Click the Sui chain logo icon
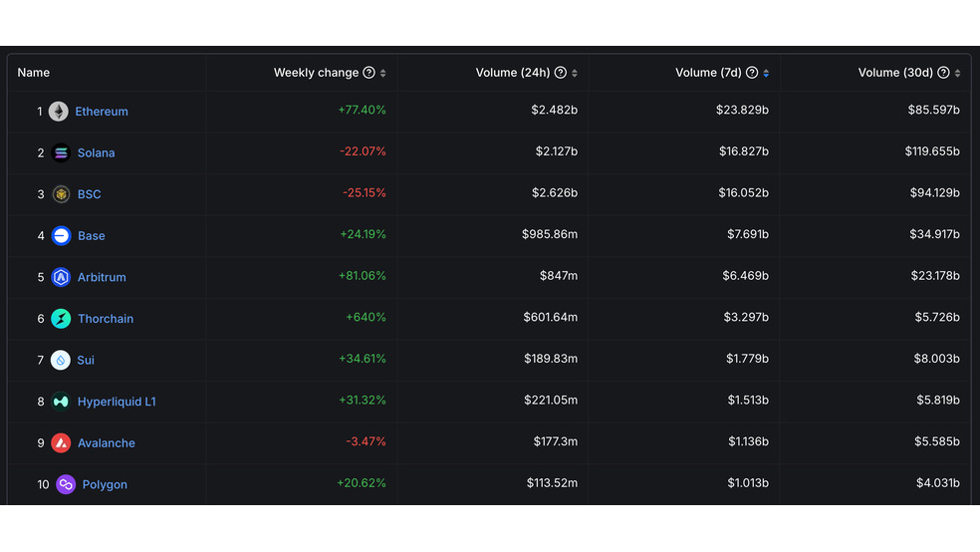980x552 pixels. [x=61, y=360]
